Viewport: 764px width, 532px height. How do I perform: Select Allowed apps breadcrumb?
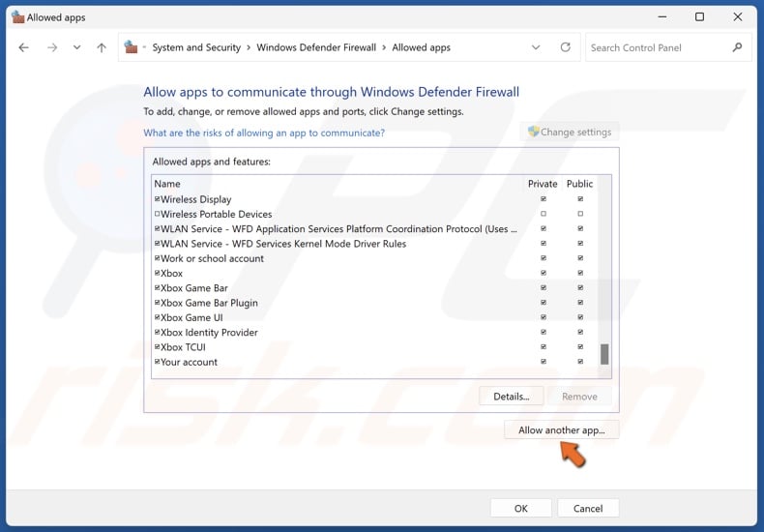coord(421,47)
